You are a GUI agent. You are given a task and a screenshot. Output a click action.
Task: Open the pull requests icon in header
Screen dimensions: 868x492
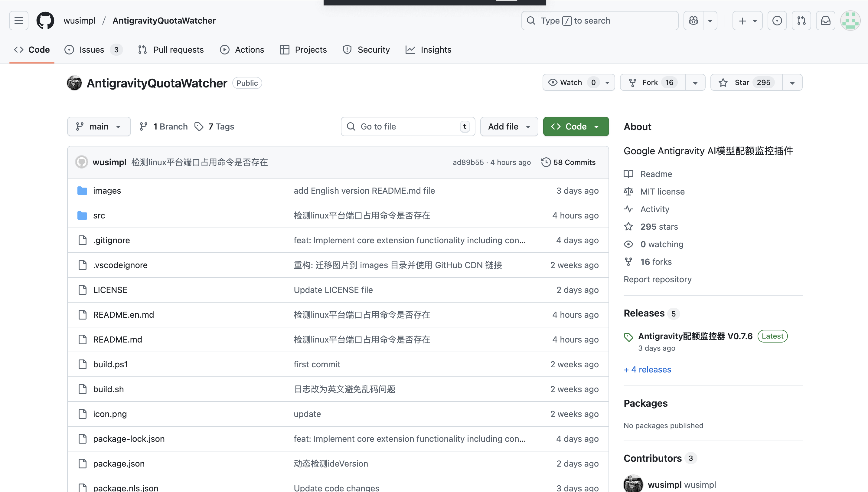pyautogui.click(x=801, y=21)
